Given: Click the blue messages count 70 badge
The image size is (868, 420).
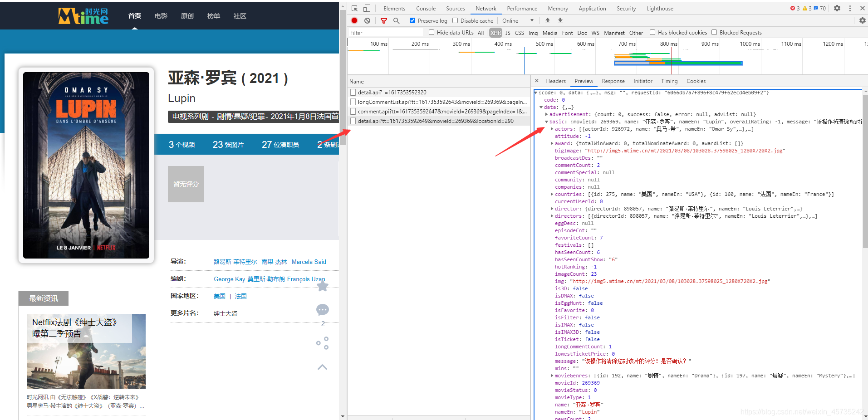Looking at the screenshot, I should 820,8.
